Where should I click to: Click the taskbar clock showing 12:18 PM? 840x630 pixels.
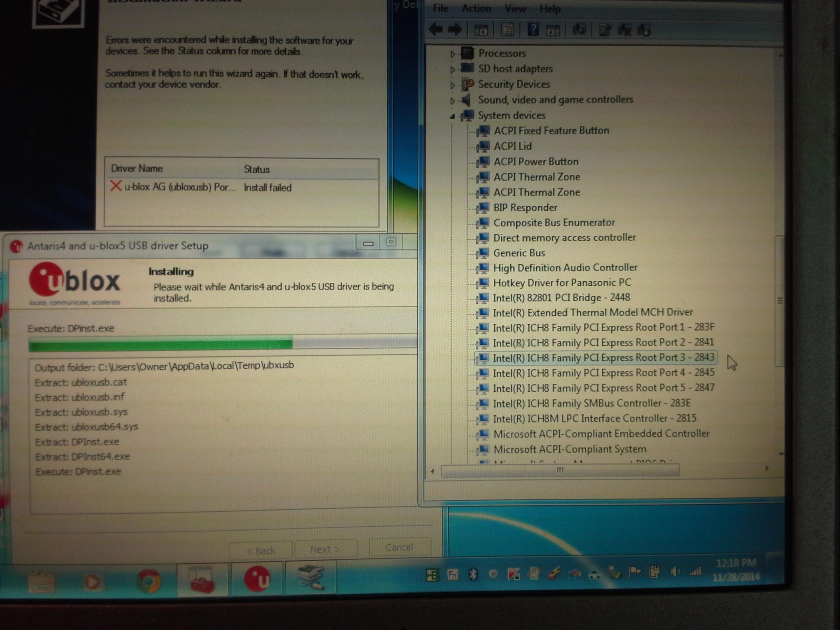pos(736,562)
